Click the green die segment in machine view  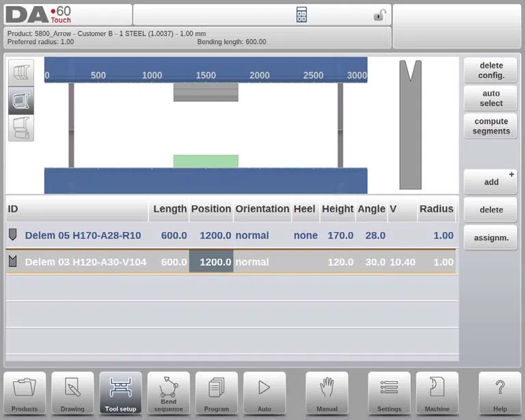206,161
